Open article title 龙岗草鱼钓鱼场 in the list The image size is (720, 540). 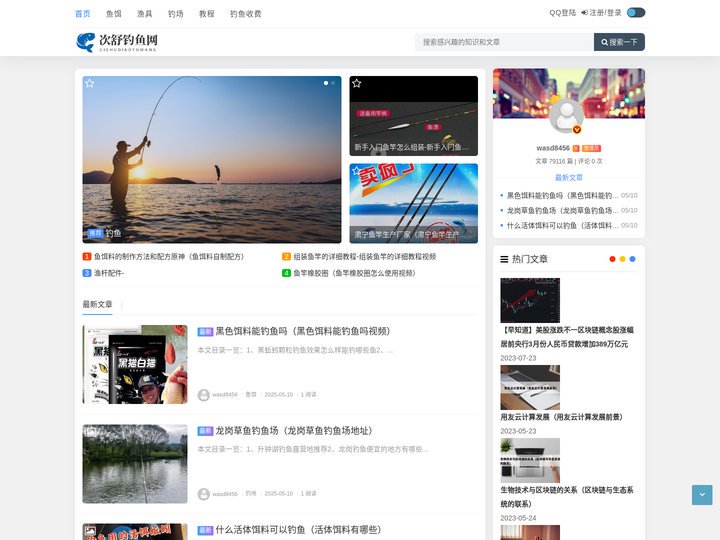point(294,431)
